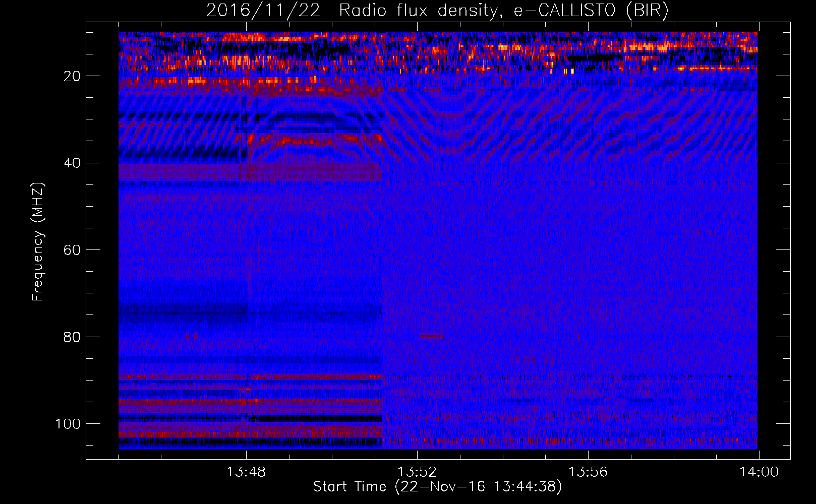
Task: Click the 13:52 time tick label
Action: 417,472
